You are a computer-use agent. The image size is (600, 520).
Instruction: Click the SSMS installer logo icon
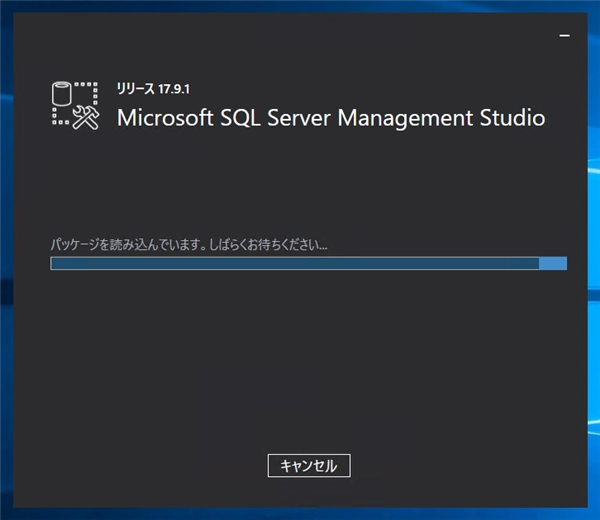click(76, 105)
